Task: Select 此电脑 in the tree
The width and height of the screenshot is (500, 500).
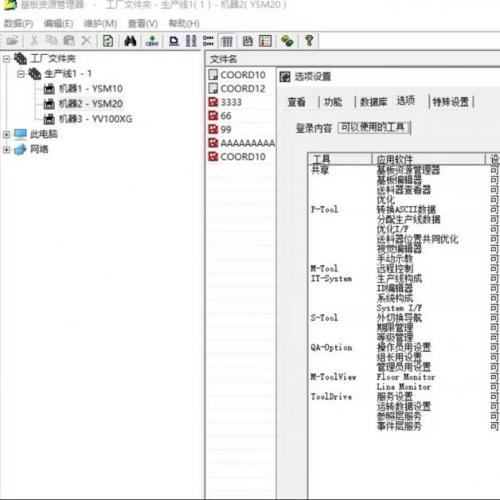Action: pos(44,134)
